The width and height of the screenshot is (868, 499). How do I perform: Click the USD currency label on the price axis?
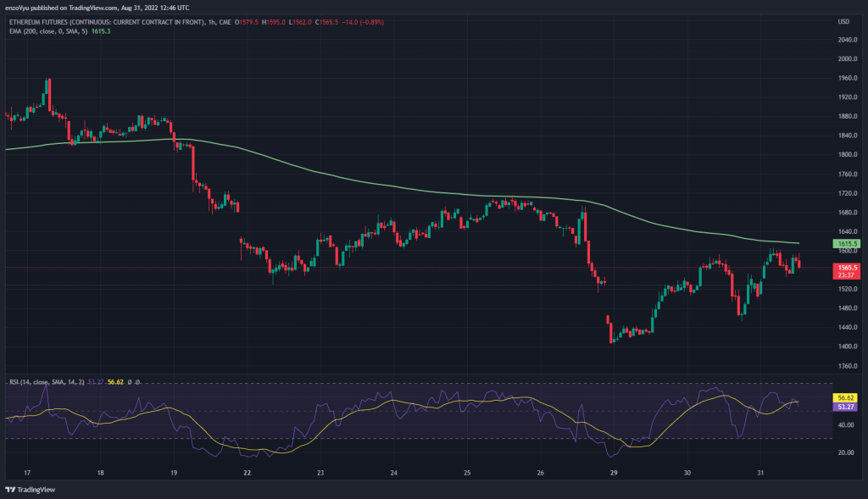coord(843,21)
